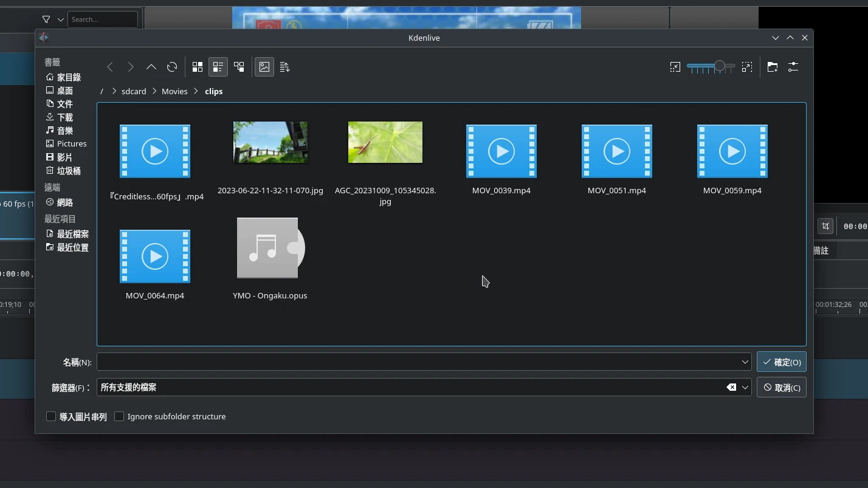Screen dimensions: 868x488
Task: Switch to tree view mode
Action: click(x=239, y=67)
